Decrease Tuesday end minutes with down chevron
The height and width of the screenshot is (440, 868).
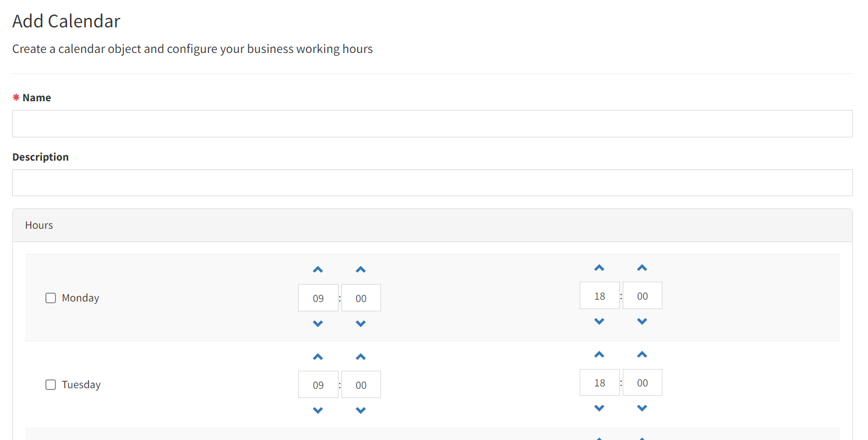pyautogui.click(x=642, y=408)
